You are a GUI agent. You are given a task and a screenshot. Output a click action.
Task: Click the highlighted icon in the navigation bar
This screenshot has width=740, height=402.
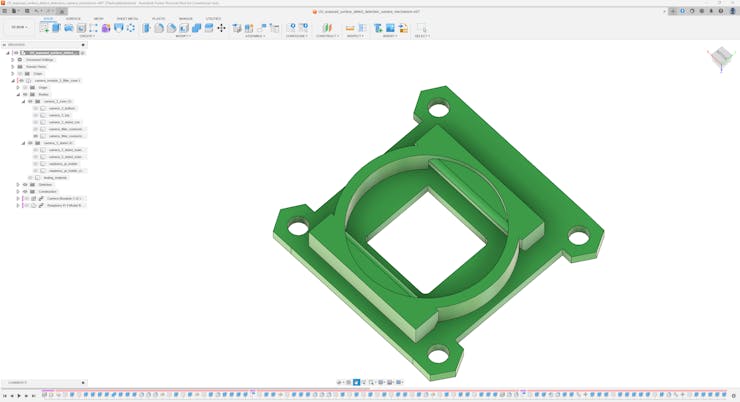(x=357, y=382)
